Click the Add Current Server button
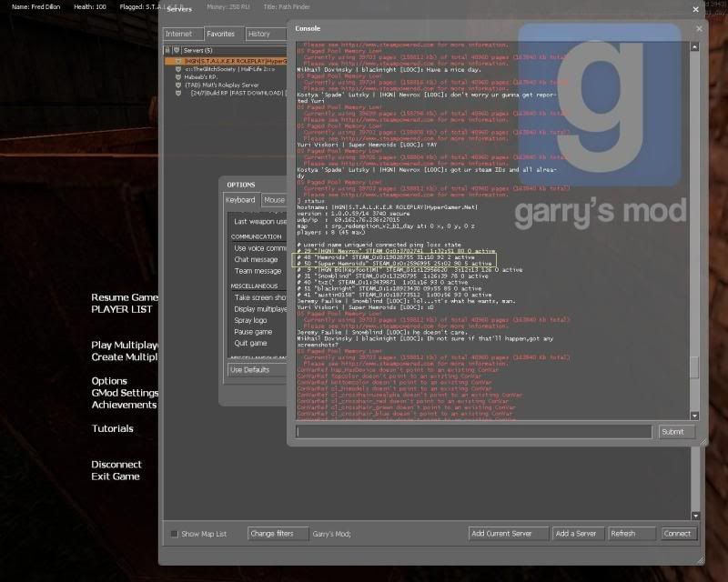This screenshot has width=728, height=582. (x=509, y=534)
